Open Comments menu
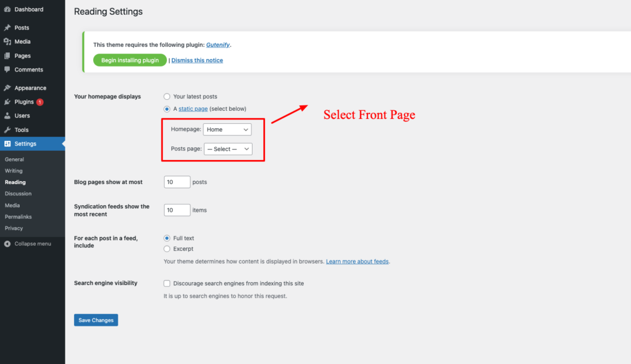This screenshot has width=631, height=364. coord(28,70)
